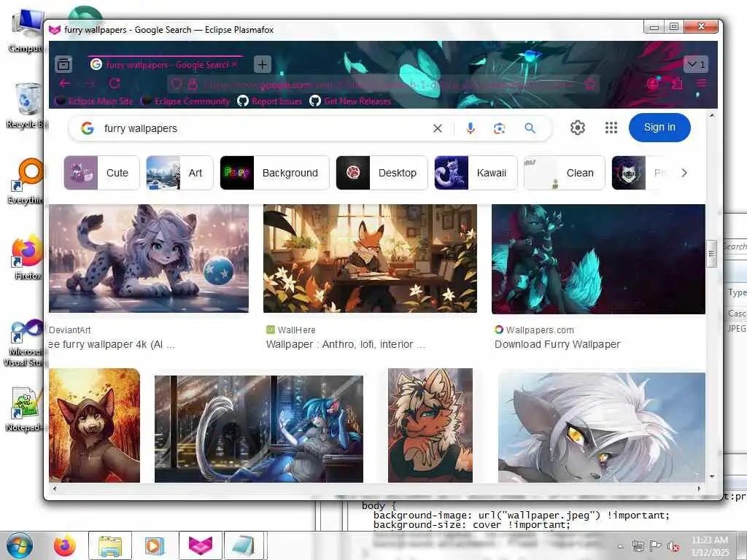Filter results by Desktop chip
The image size is (747, 560).
coord(382,173)
